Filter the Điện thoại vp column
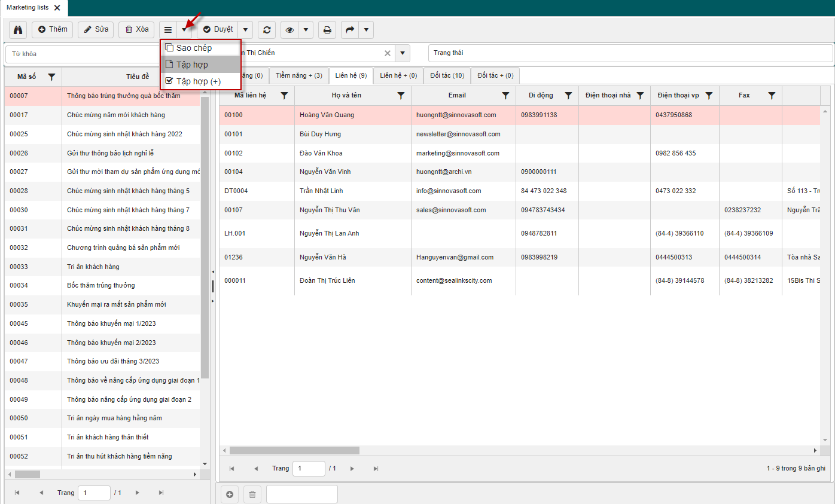Screen dimensions: 835x504 (709, 95)
